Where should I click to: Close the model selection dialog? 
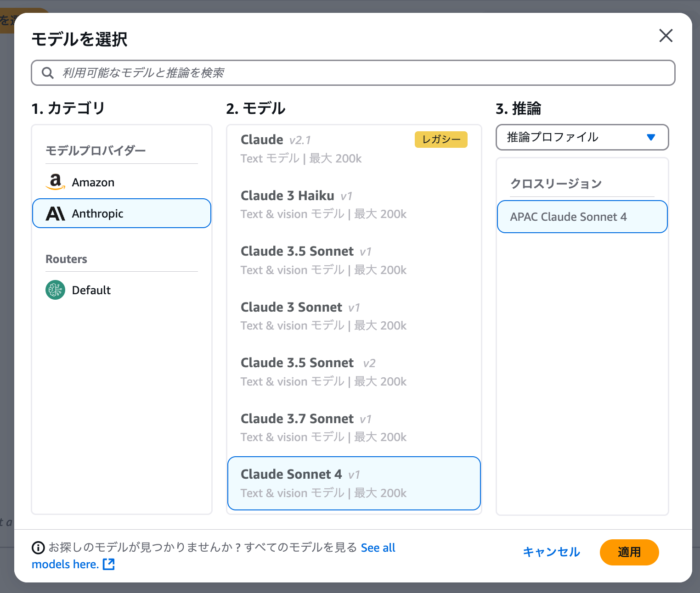click(666, 35)
